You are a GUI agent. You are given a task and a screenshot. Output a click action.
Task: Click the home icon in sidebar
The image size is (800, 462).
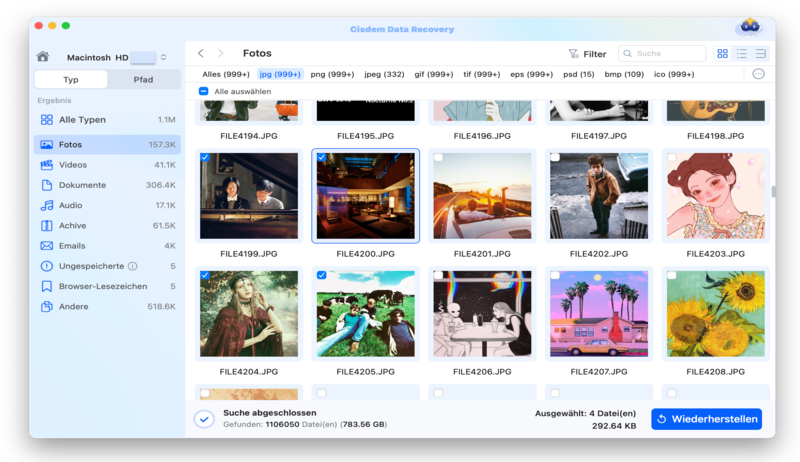[42, 57]
